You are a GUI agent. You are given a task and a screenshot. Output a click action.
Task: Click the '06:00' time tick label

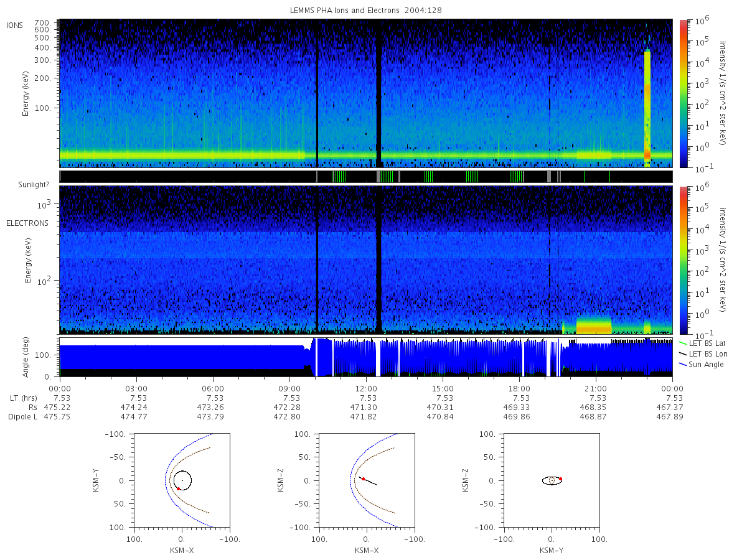point(213,389)
